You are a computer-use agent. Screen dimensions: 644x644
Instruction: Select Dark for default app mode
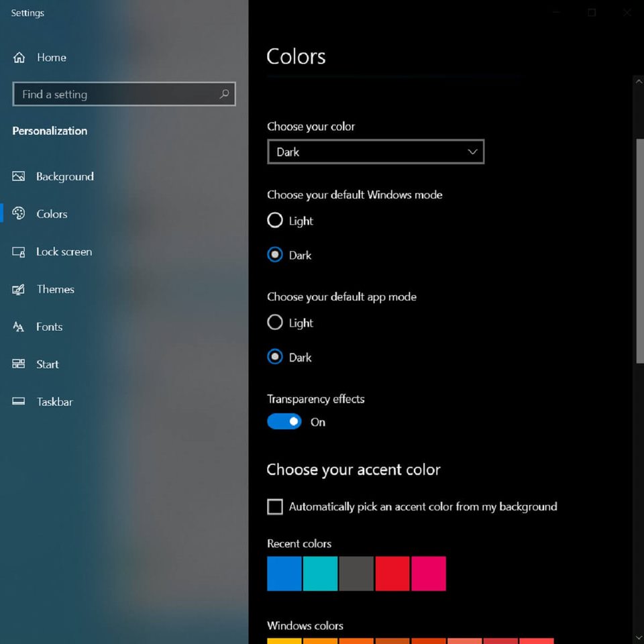(275, 358)
